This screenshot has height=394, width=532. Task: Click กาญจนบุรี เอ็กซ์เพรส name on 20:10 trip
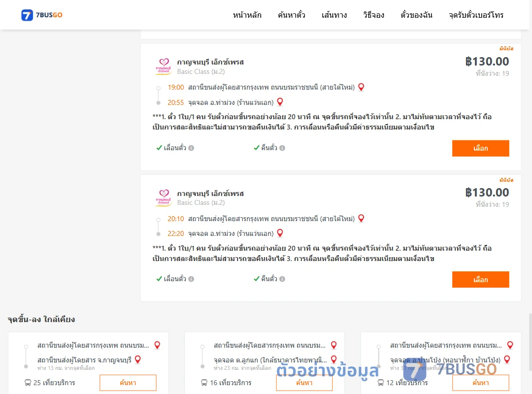(x=210, y=194)
